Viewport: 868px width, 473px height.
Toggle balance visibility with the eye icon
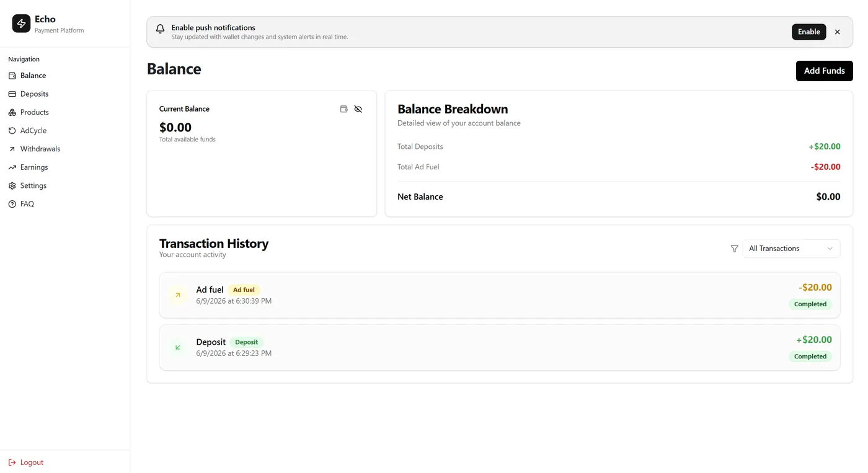coord(358,109)
